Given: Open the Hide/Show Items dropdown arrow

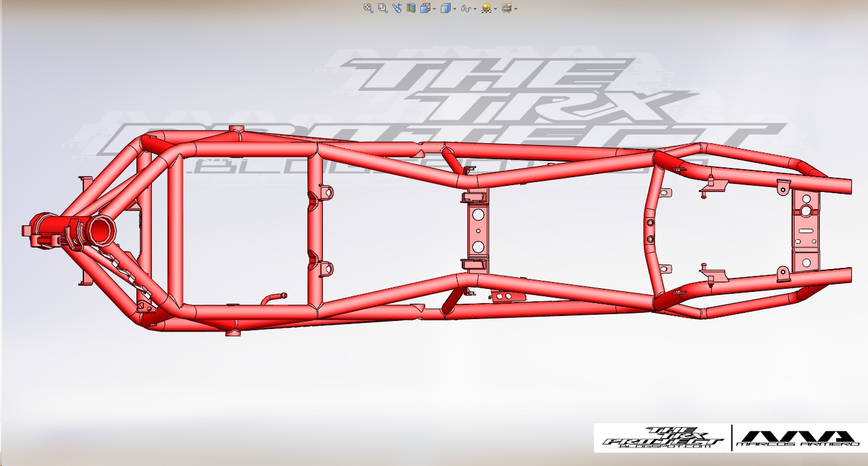Looking at the screenshot, I should [475, 9].
